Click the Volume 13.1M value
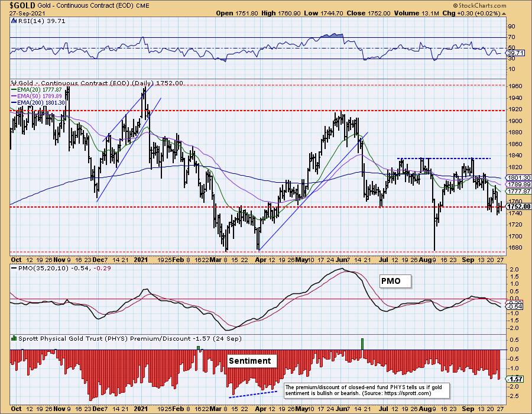The width and height of the screenshot is (532, 414). [417, 13]
